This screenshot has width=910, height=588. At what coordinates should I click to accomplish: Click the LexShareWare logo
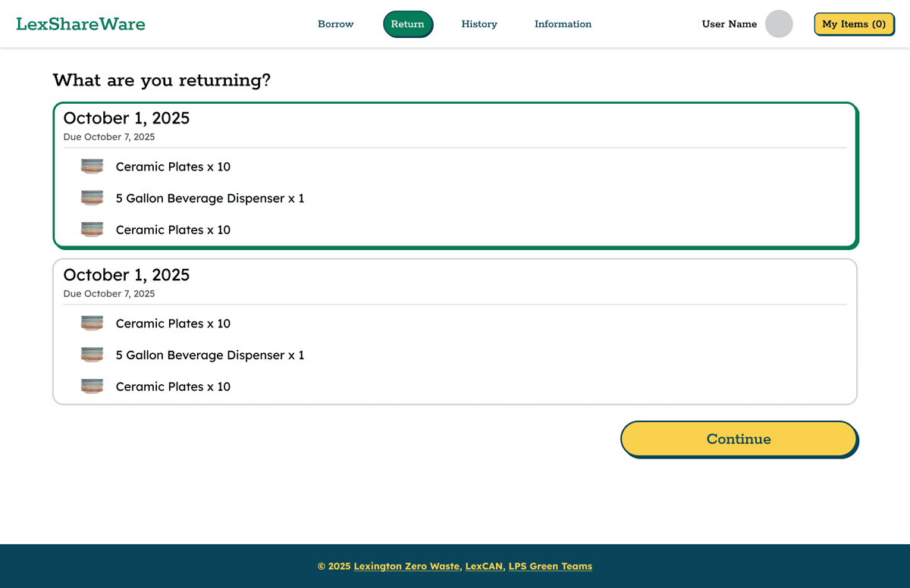(80, 24)
